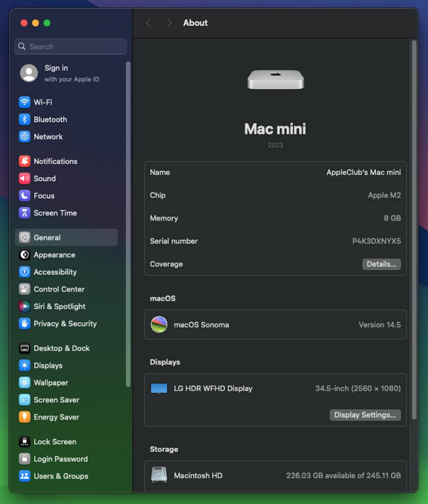Select the Network globe icon

point(25,137)
